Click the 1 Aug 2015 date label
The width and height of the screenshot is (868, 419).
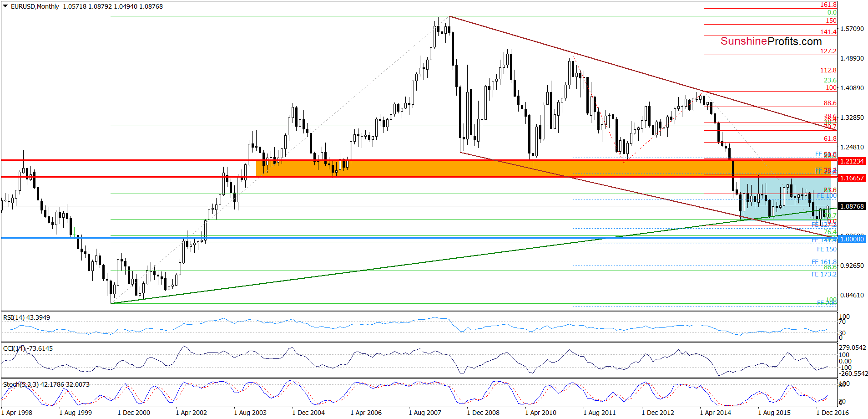click(x=774, y=413)
